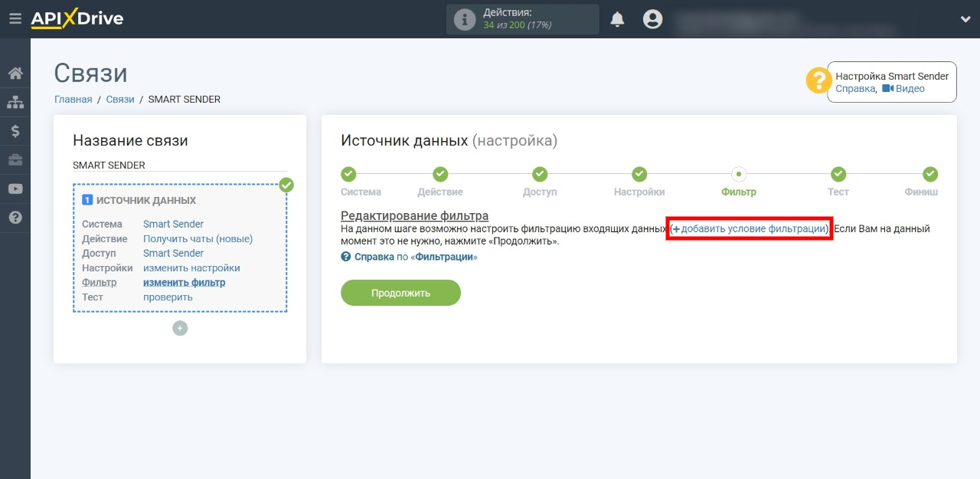Open the user profile avatar
The width and height of the screenshot is (980, 479).
pos(652,19)
